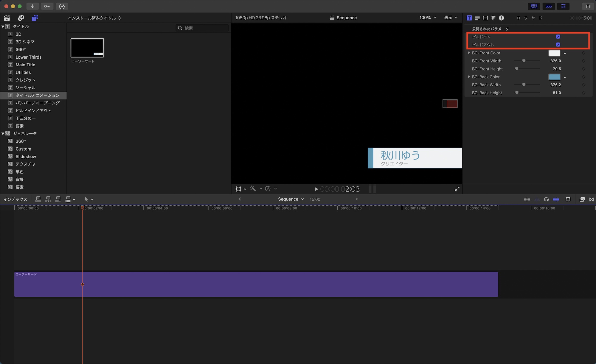Open the 表示 view menu
Image resolution: width=596 pixels, height=364 pixels.
tap(451, 18)
